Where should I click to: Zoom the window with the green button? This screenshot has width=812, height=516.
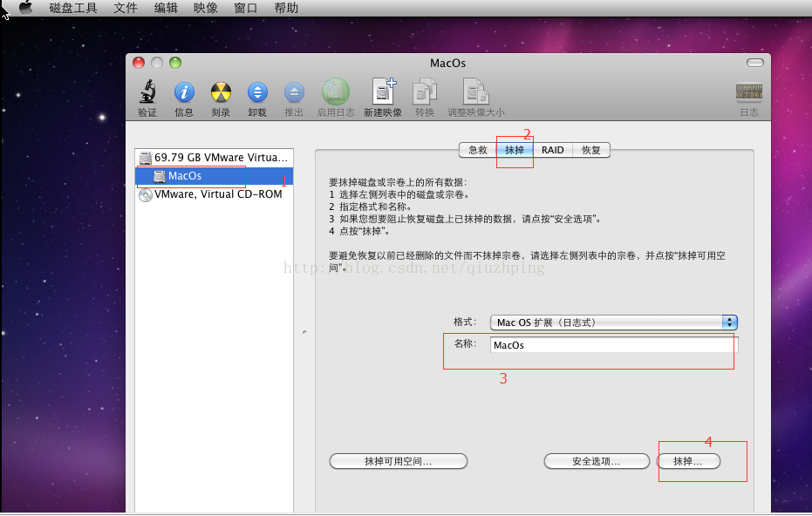tap(175, 63)
